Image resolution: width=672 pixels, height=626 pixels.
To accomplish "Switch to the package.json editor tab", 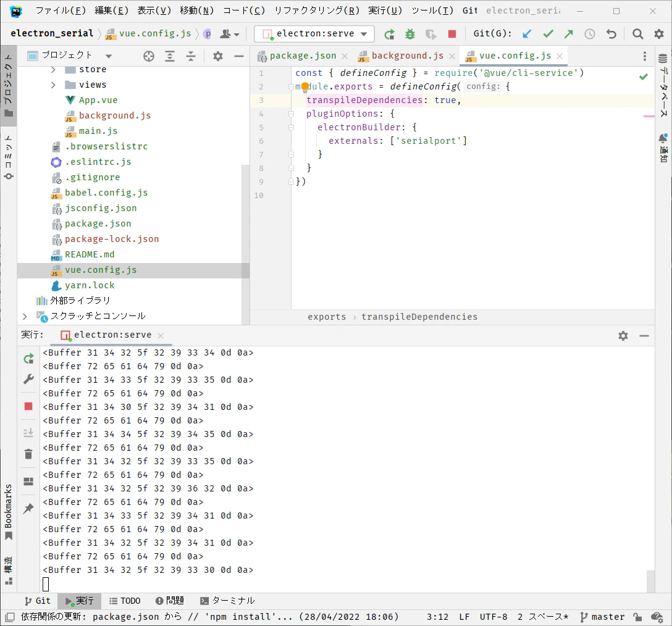I will (303, 56).
